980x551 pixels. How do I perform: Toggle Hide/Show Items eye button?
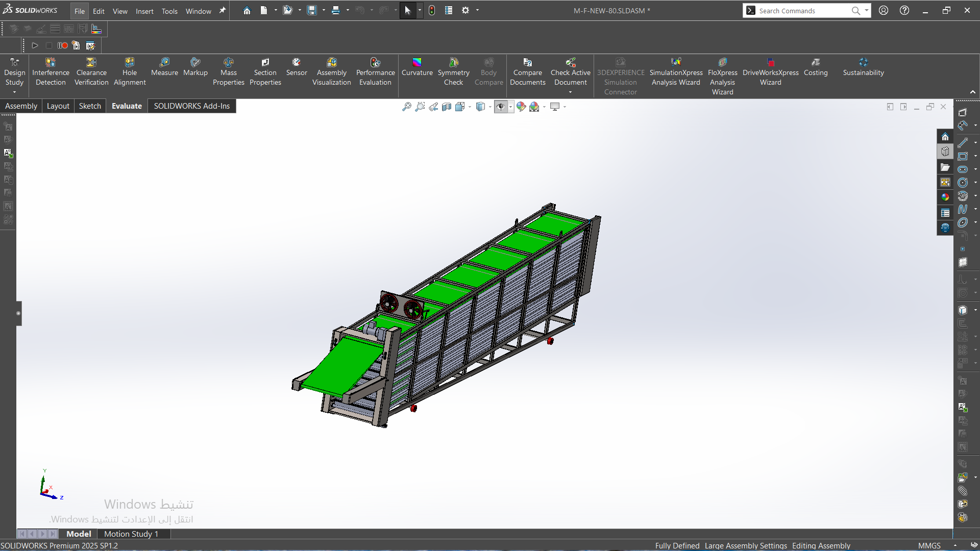pyautogui.click(x=501, y=107)
